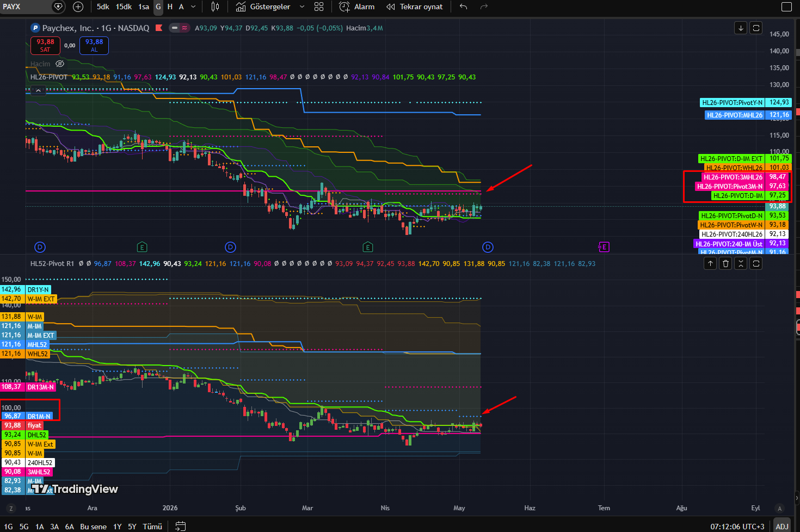This screenshot has height=532, width=800.
Task: Click the 93,88 AL buy button
Action: coord(94,46)
